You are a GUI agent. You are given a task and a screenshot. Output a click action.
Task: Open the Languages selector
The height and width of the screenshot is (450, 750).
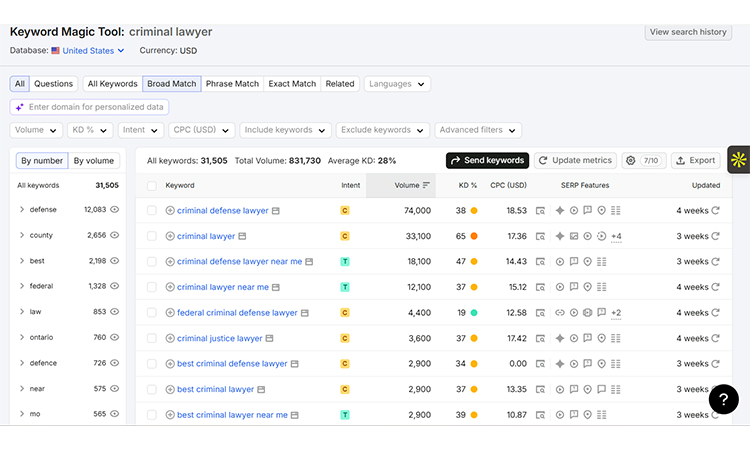coord(397,84)
